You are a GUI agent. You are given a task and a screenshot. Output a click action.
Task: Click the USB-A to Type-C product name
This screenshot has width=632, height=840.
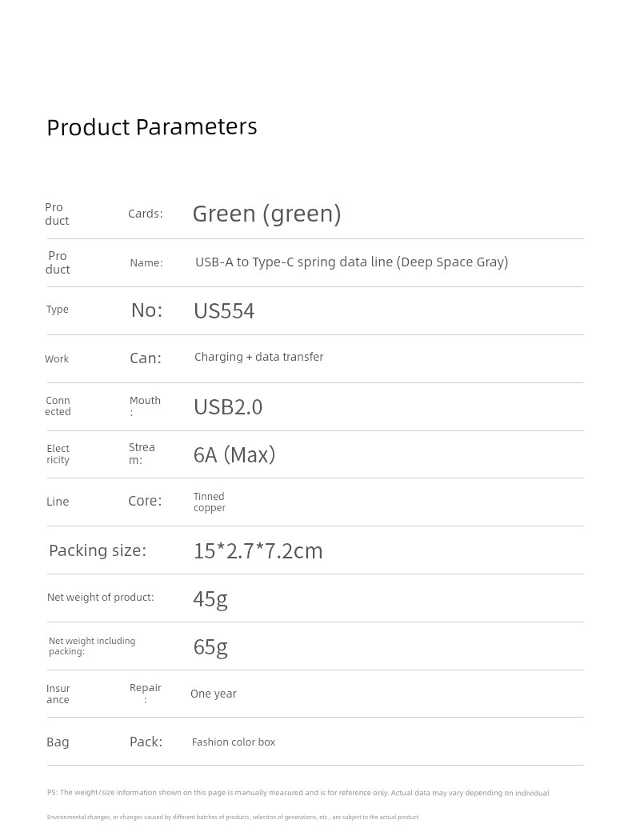pyautogui.click(x=351, y=262)
